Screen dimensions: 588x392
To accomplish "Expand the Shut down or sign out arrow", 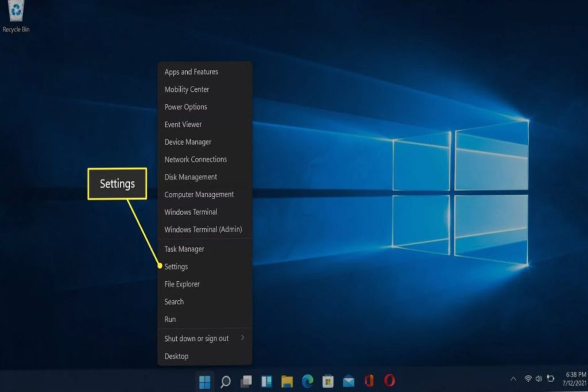I will pos(243,337).
